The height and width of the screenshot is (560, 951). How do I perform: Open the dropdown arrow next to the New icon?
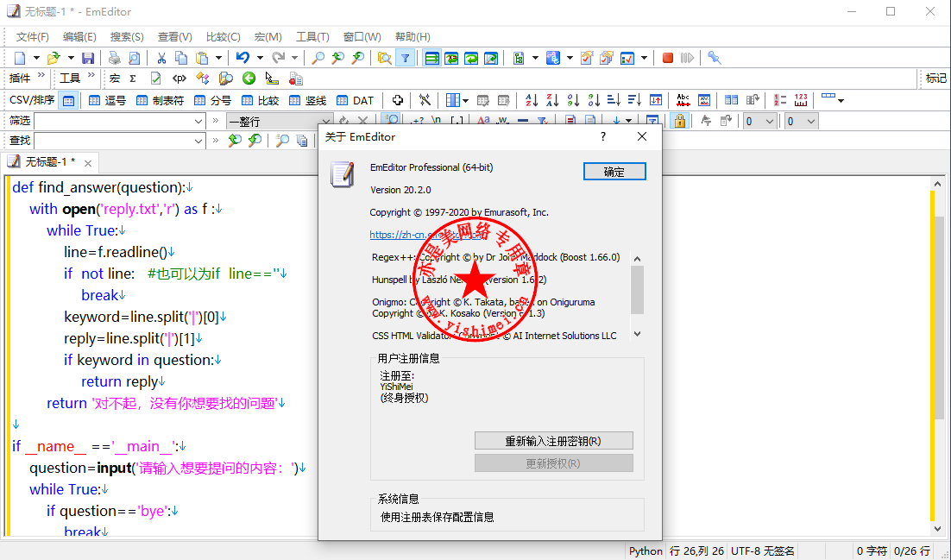(35, 59)
